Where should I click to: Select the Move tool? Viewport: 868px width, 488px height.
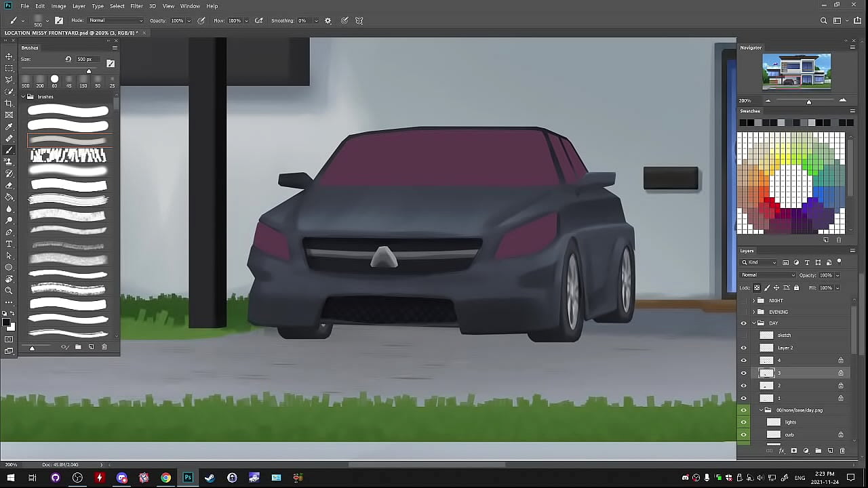(9, 56)
